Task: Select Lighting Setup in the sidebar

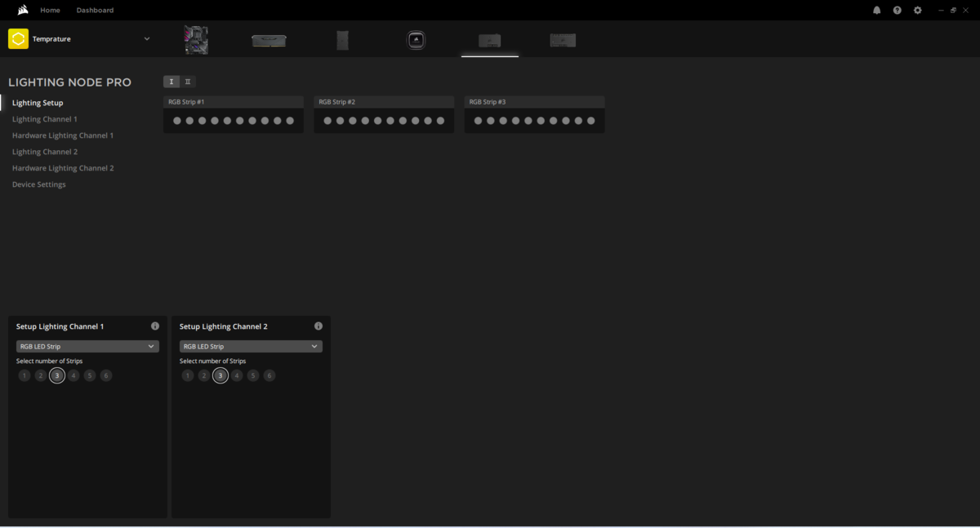Action: tap(38, 103)
